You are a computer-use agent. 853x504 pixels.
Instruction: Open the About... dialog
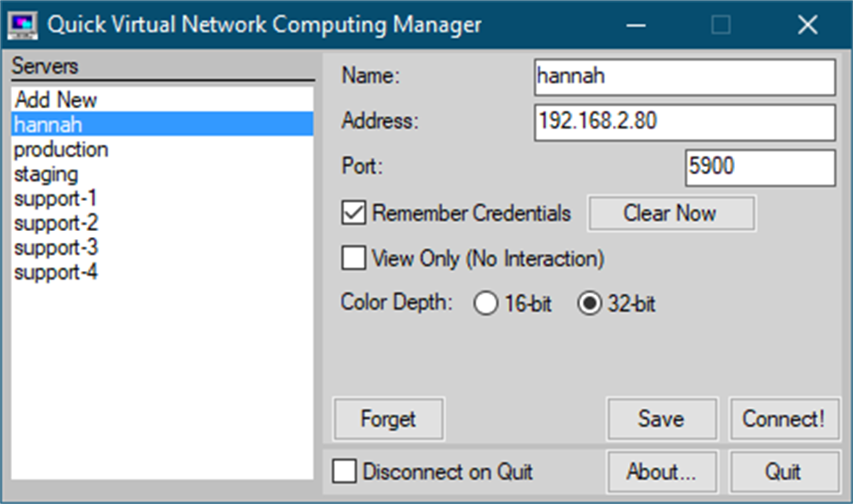tap(662, 472)
